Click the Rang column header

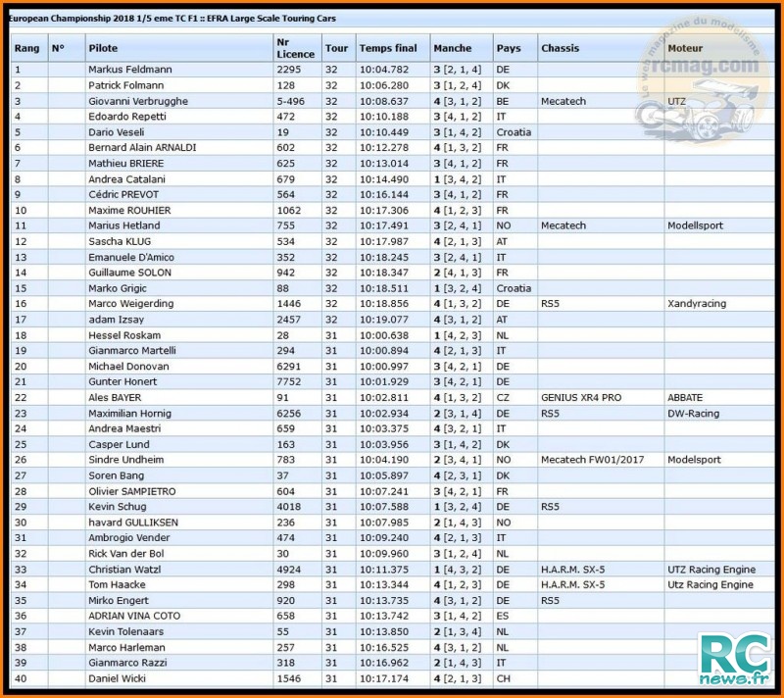coord(27,48)
